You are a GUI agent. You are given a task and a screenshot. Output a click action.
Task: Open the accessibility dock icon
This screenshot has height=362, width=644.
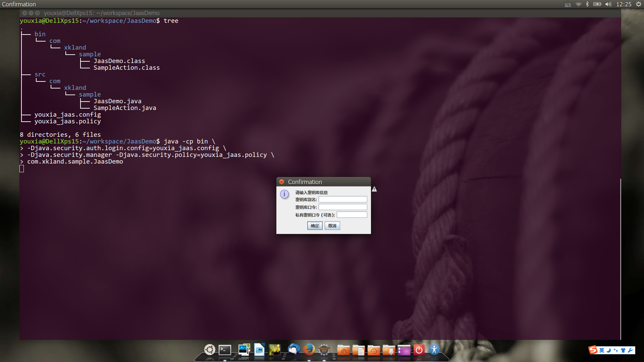(434, 350)
